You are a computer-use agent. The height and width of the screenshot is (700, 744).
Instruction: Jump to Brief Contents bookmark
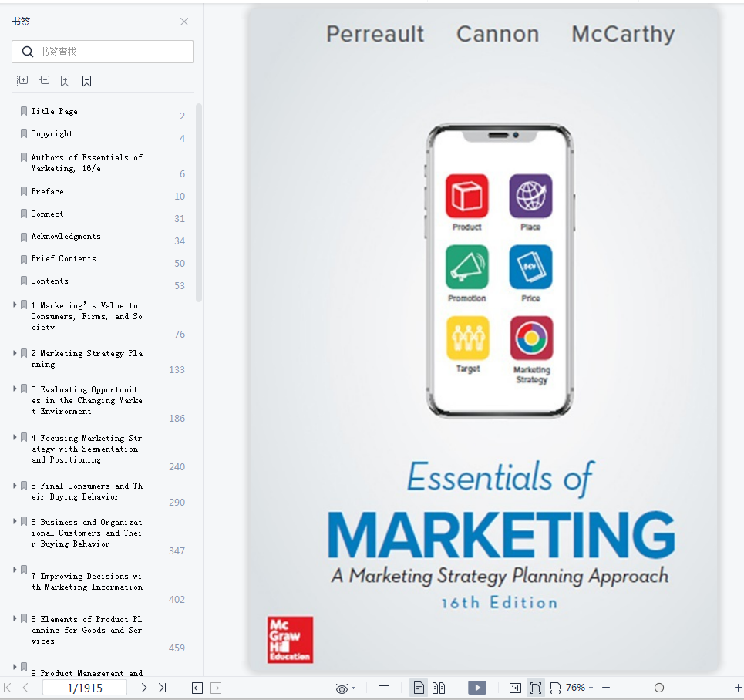click(x=63, y=258)
